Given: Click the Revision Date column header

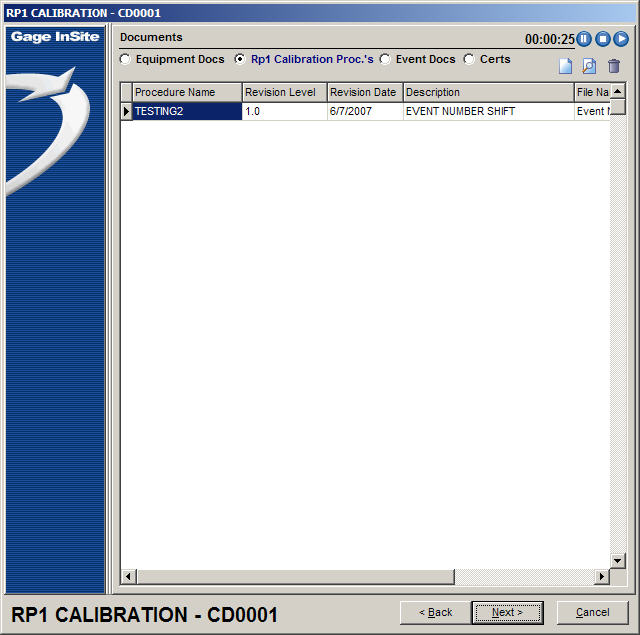Looking at the screenshot, I should pyautogui.click(x=364, y=92).
